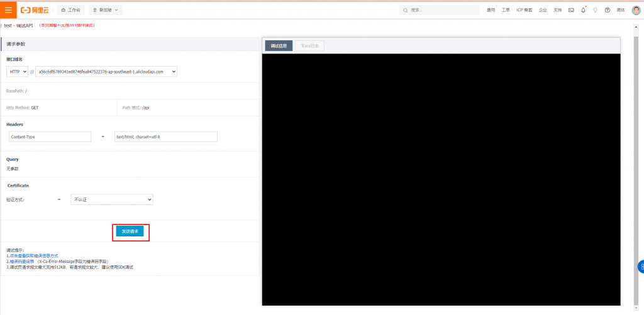The width and height of the screenshot is (644, 315).
Task: Open link 点击查看获取错误信息方式
Action: [34, 255]
